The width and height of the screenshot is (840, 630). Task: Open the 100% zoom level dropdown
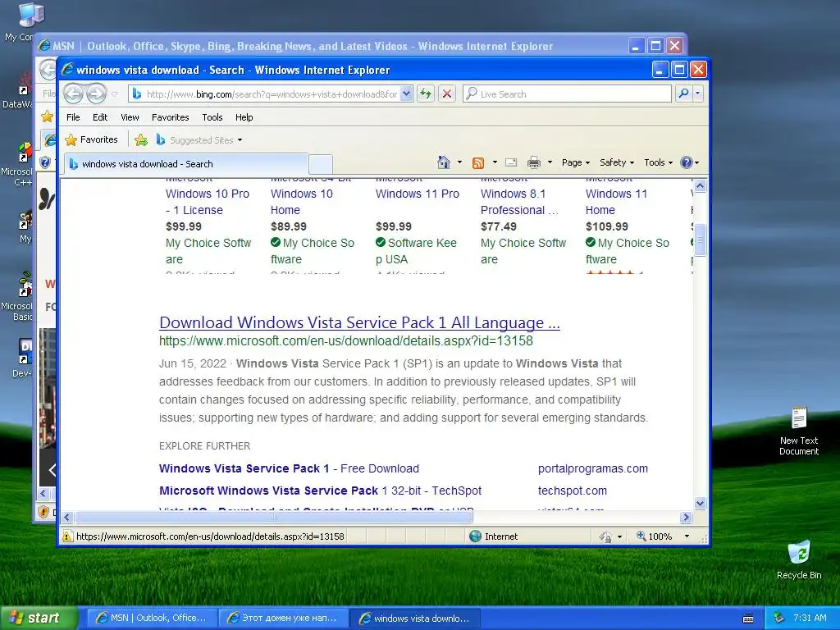[x=687, y=536]
